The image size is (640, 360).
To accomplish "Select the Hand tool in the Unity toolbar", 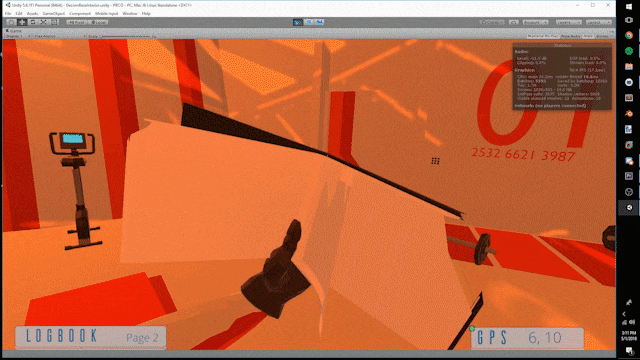I will tap(12, 22).
